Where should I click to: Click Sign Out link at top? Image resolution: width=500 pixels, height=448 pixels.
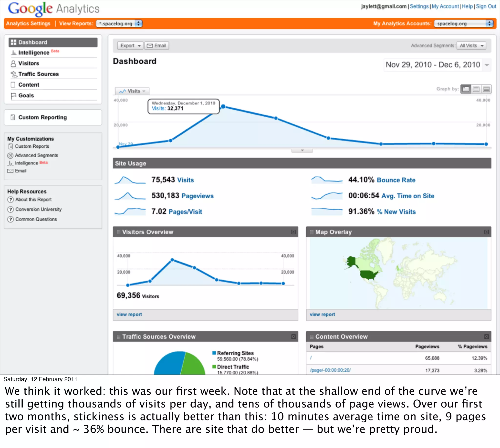[486, 6]
